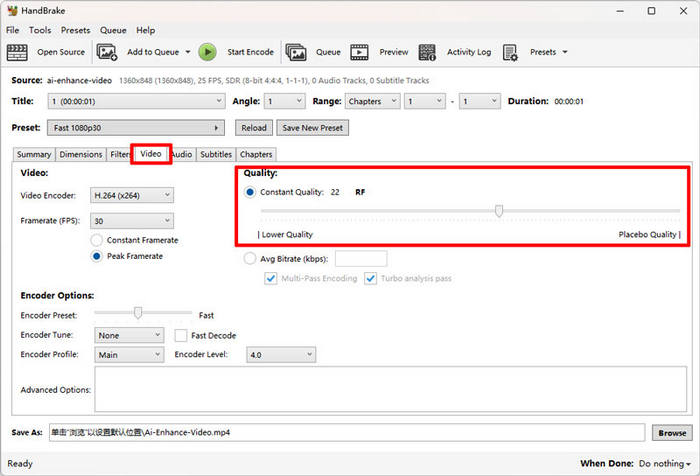700x476 pixels.
Task: Open the Encoder Tune dropdown
Action: [x=129, y=335]
